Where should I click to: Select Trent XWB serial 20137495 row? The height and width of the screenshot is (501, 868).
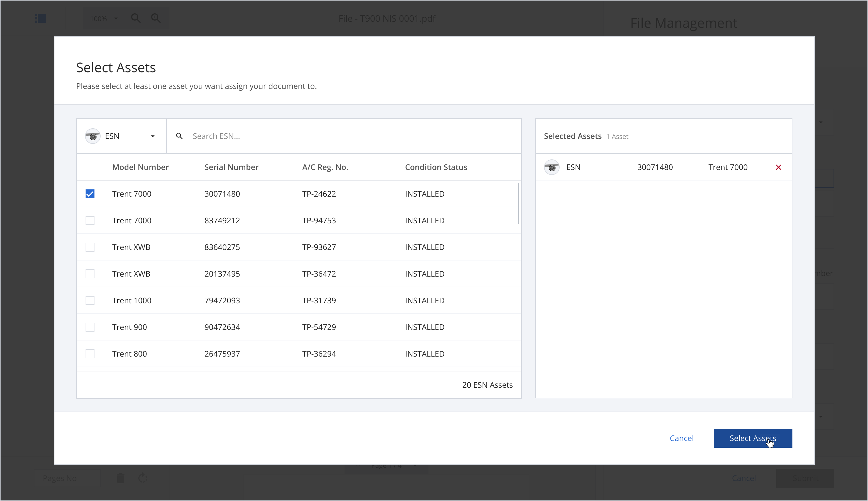[x=90, y=274]
